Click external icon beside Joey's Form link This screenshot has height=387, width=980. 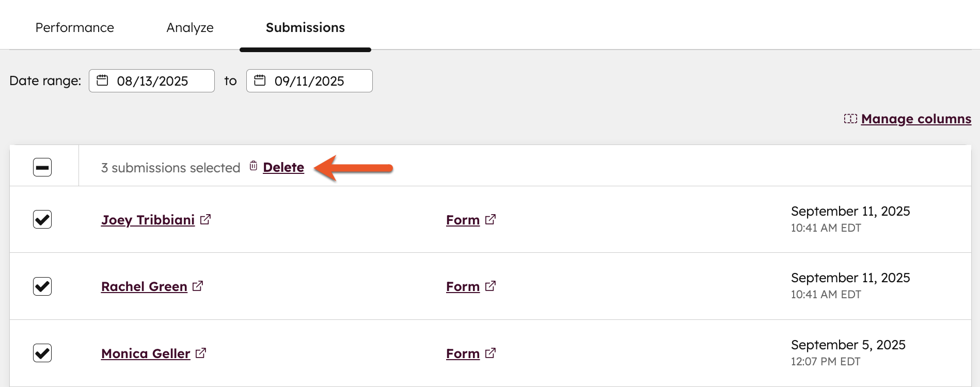click(x=491, y=219)
